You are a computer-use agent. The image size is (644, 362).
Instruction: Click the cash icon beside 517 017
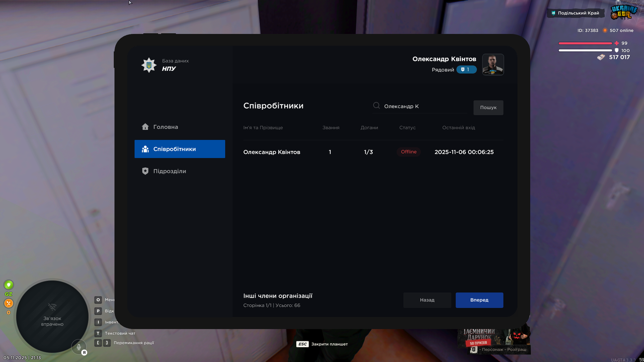coord(601,57)
